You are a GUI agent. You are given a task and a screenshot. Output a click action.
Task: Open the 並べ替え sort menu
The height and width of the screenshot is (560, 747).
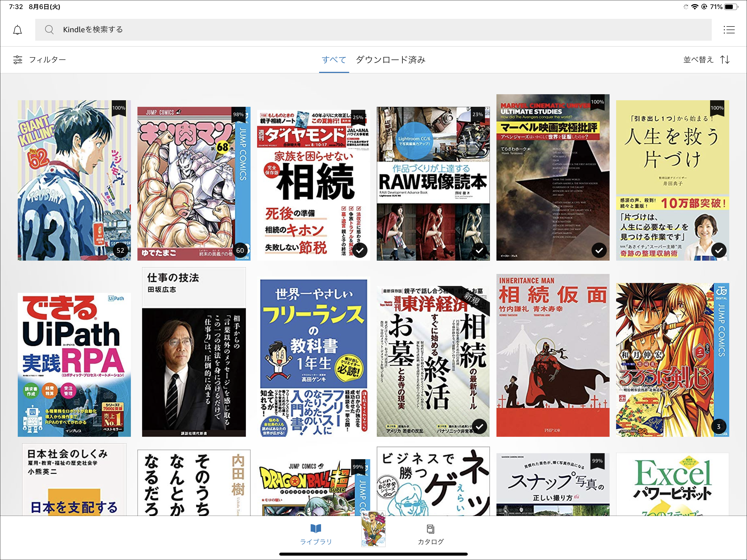[707, 60]
